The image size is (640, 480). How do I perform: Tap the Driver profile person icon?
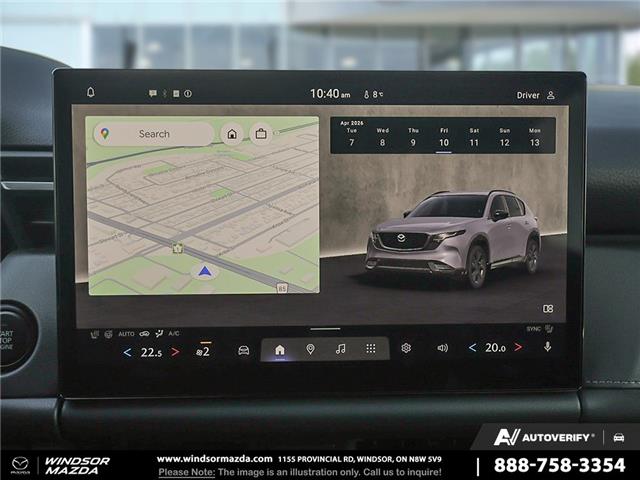click(x=551, y=95)
